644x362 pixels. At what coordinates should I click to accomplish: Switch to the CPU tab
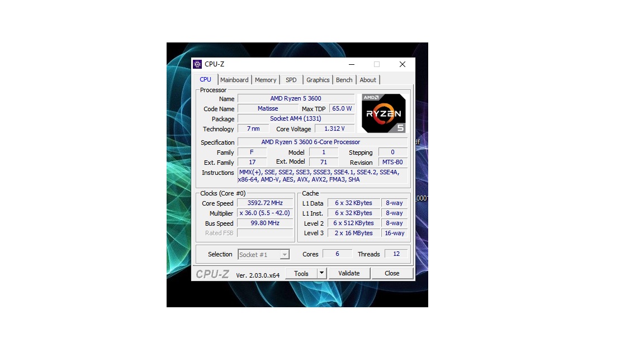205,80
